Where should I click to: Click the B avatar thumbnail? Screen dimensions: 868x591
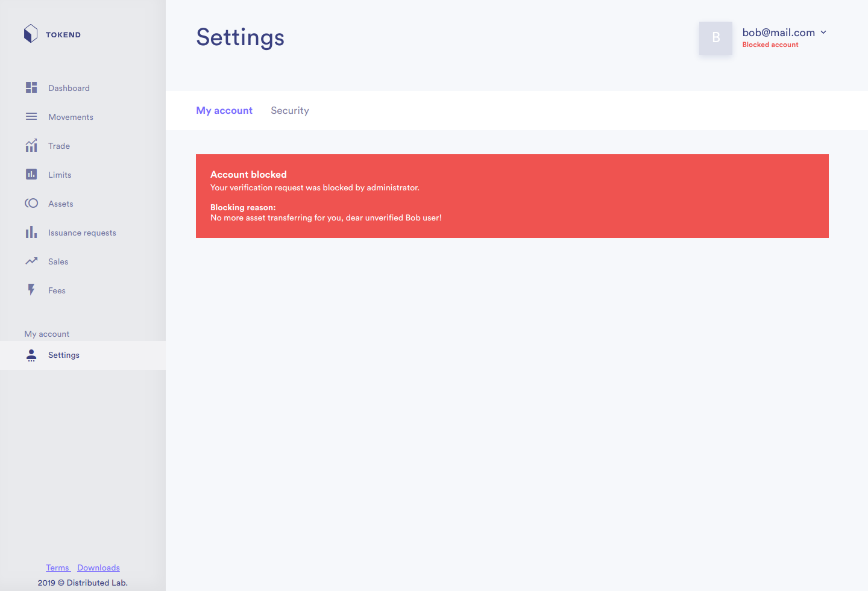coord(715,38)
